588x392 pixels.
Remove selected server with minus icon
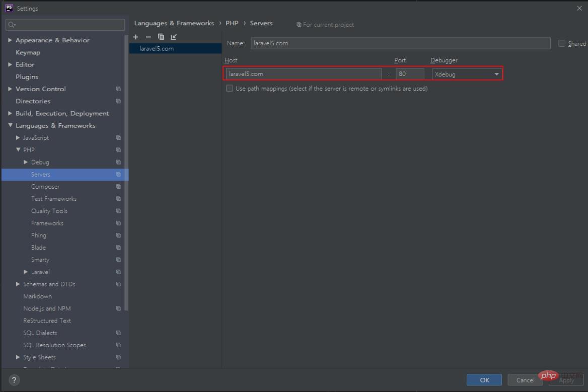[x=148, y=37]
